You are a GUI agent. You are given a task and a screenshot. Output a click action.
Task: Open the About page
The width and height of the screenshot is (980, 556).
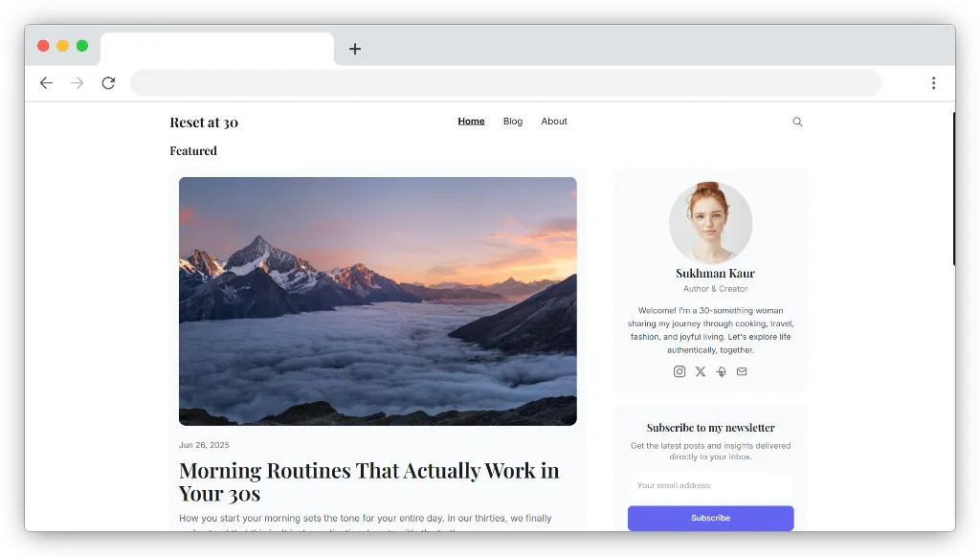[554, 122]
